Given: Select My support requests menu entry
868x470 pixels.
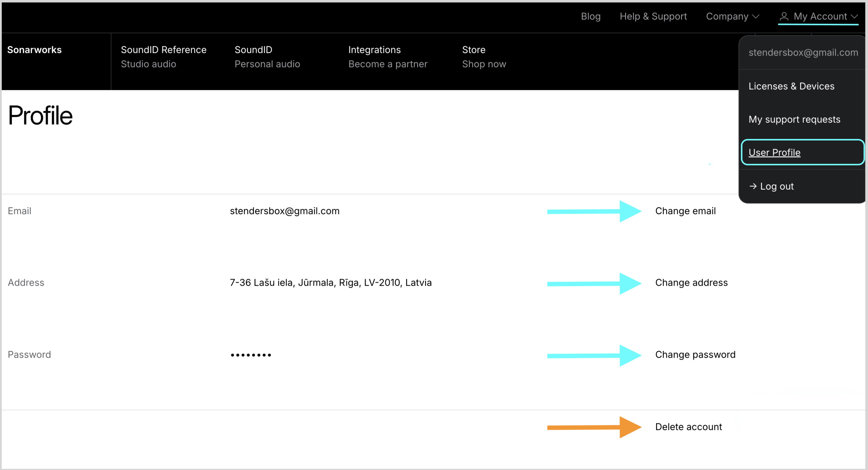Looking at the screenshot, I should (794, 119).
